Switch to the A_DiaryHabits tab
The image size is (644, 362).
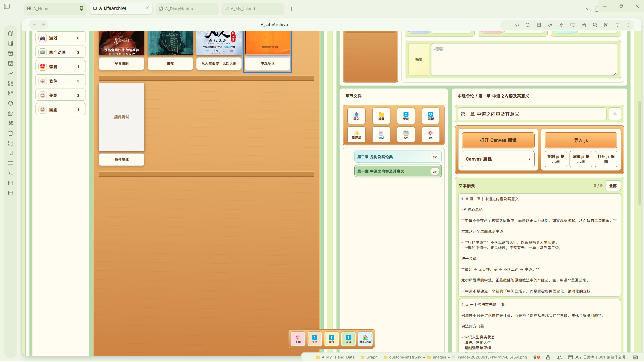187,9
